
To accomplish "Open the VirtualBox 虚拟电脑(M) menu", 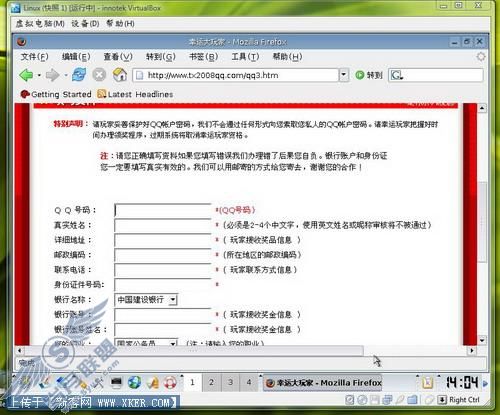I will pyautogui.click(x=40, y=24).
